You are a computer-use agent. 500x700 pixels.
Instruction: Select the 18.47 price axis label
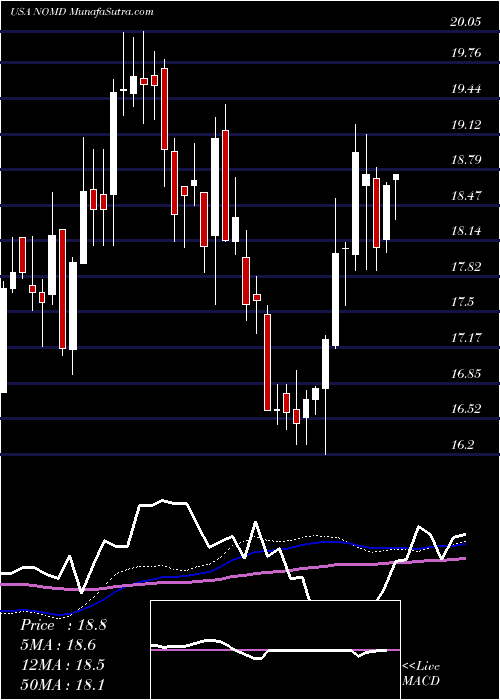pyautogui.click(x=466, y=196)
